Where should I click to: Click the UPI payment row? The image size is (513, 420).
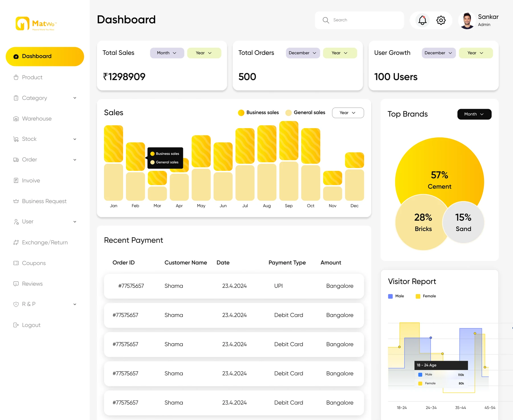click(x=234, y=286)
